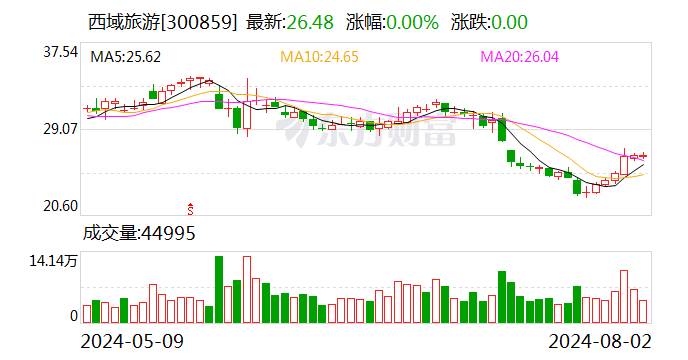Click the 14.14万 volume axis label

[x=53, y=261]
